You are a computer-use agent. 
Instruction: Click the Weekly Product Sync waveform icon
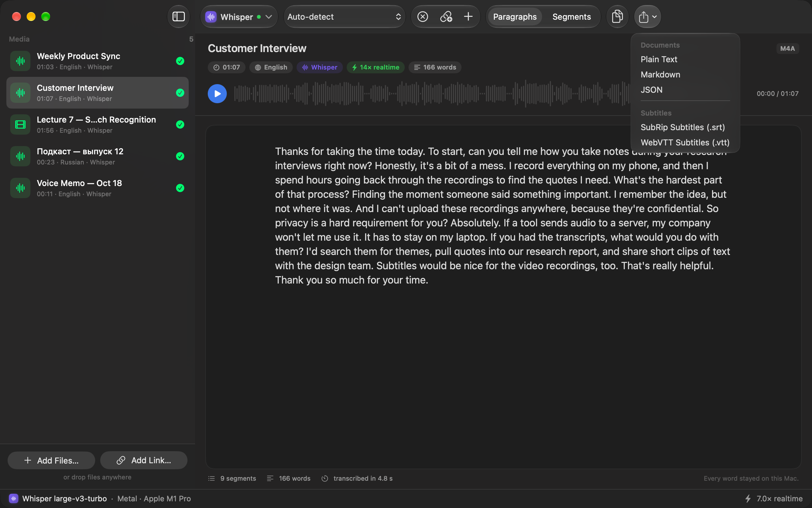coord(20,61)
